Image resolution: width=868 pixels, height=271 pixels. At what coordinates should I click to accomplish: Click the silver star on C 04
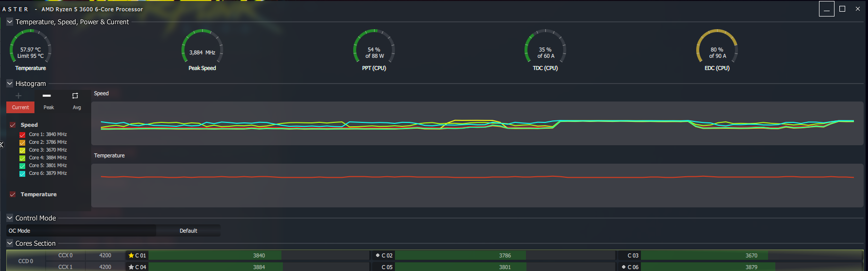[131, 267]
